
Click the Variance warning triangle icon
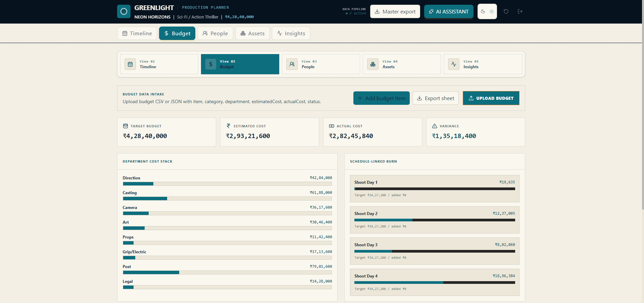pyautogui.click(x=435, y=126)
